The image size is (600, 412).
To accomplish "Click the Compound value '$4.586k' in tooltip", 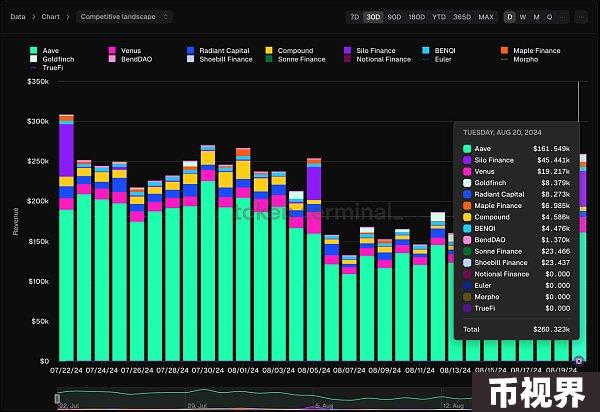I will point(556,217).
